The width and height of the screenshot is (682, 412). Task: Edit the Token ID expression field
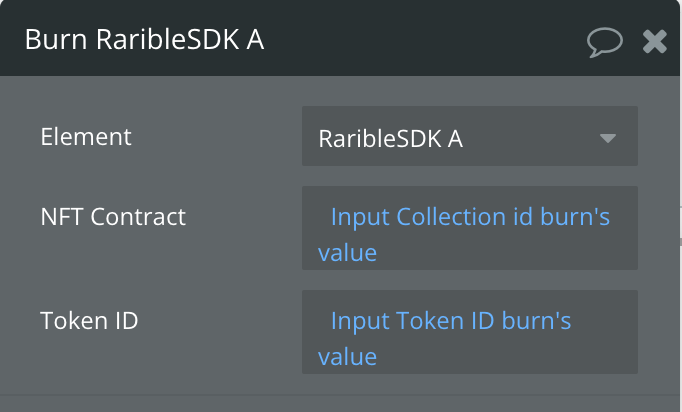470,332
